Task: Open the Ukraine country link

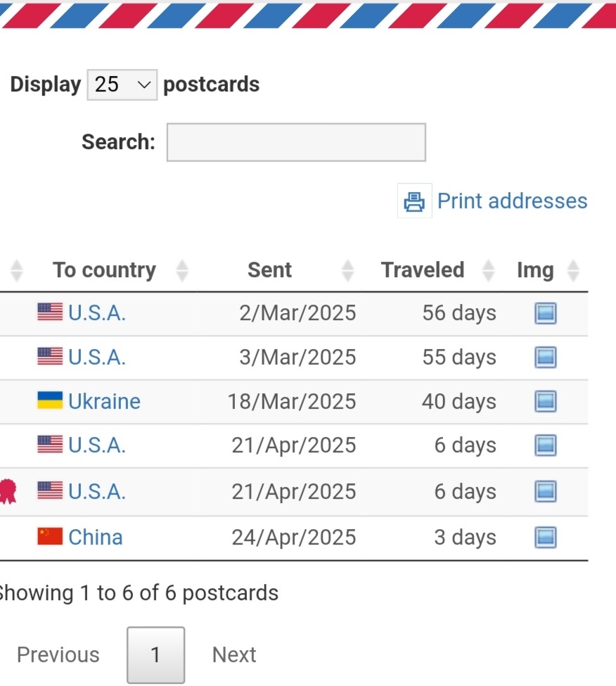Action: click(104, 402)
